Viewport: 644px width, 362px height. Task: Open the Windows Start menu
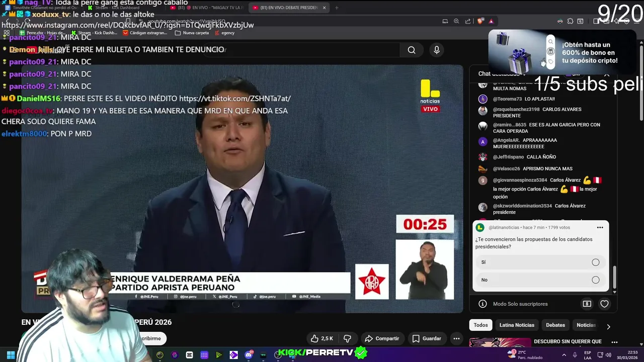click(11, 355)
